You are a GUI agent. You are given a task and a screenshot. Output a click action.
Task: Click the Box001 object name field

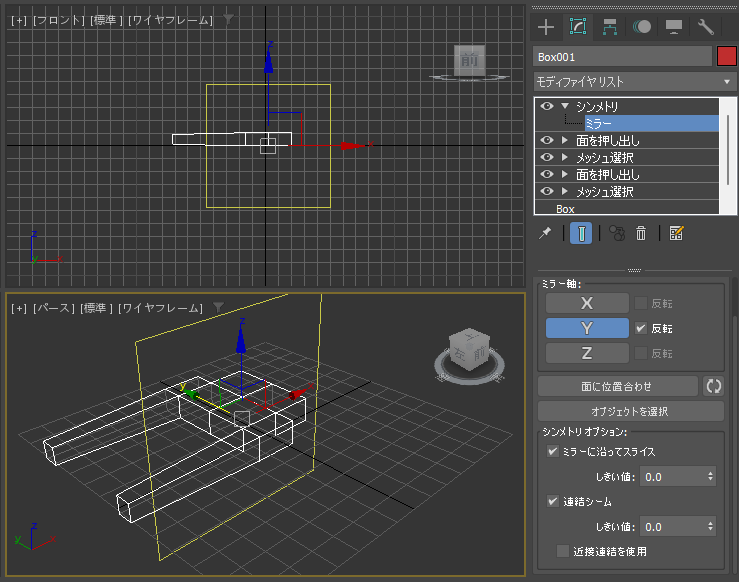[x=623, y=57]
